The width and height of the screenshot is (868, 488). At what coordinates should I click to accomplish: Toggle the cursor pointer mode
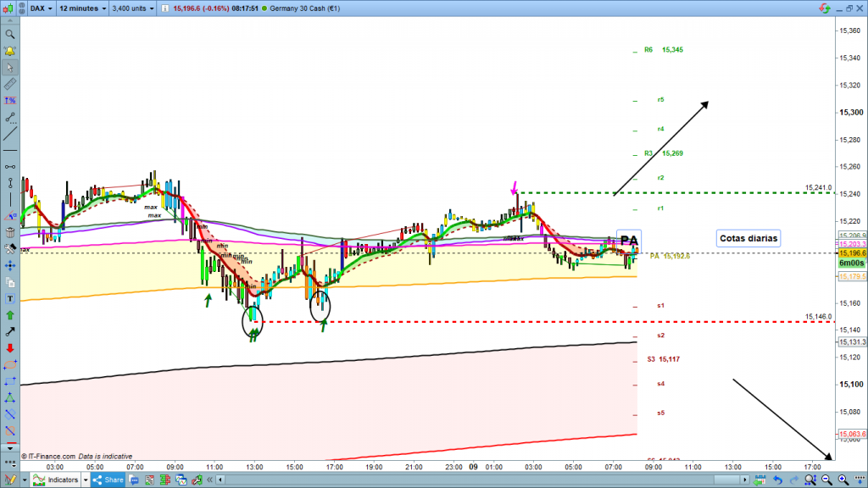[x=10, y=68]
